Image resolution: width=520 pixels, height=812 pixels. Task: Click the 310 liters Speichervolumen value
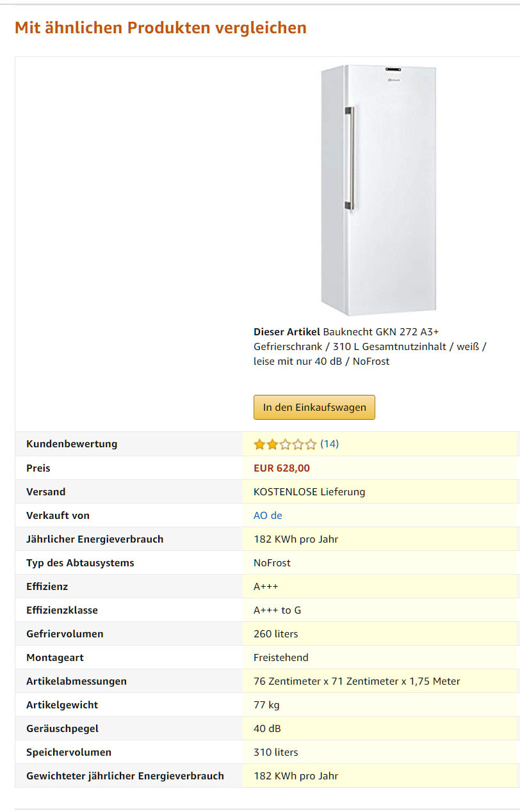tap(276, 752)
